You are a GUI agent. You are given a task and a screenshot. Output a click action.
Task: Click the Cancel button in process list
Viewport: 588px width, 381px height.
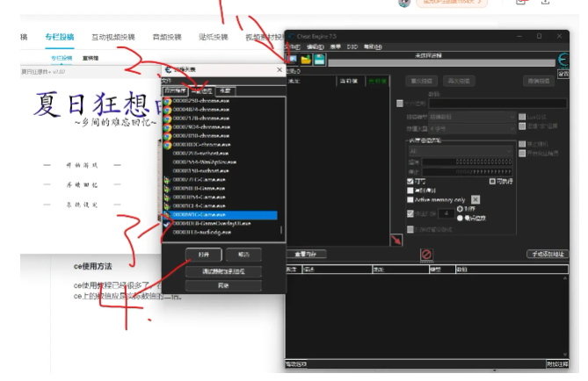click(x=243, y=255)
